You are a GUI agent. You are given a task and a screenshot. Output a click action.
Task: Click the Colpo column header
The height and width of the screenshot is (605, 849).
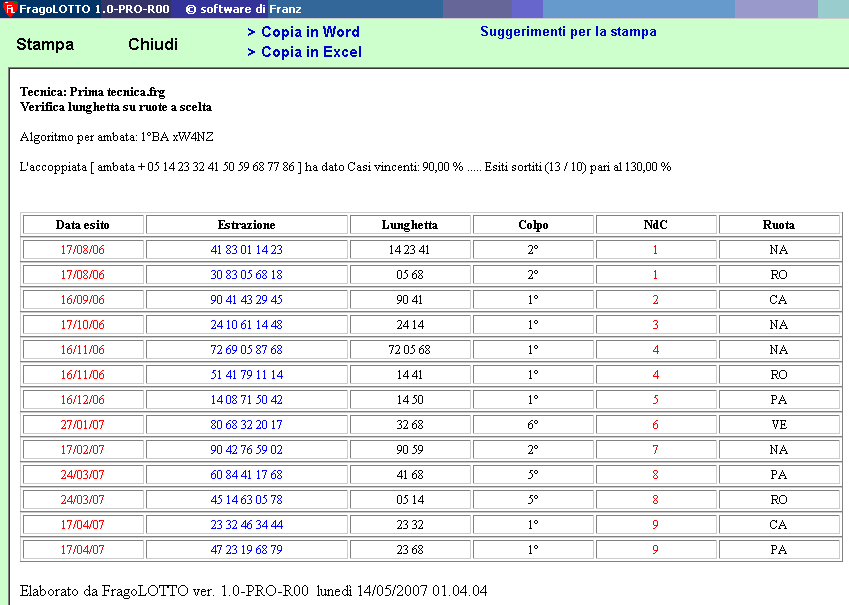(533, 225)
